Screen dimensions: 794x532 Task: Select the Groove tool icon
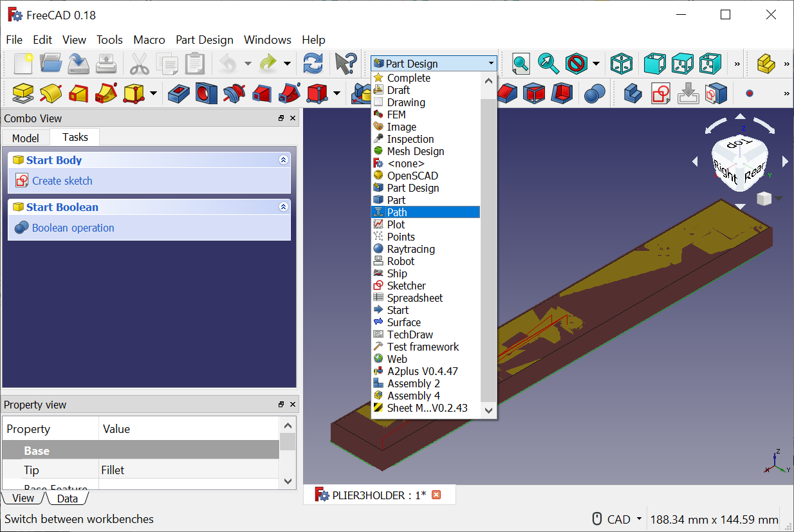[234, 94]
